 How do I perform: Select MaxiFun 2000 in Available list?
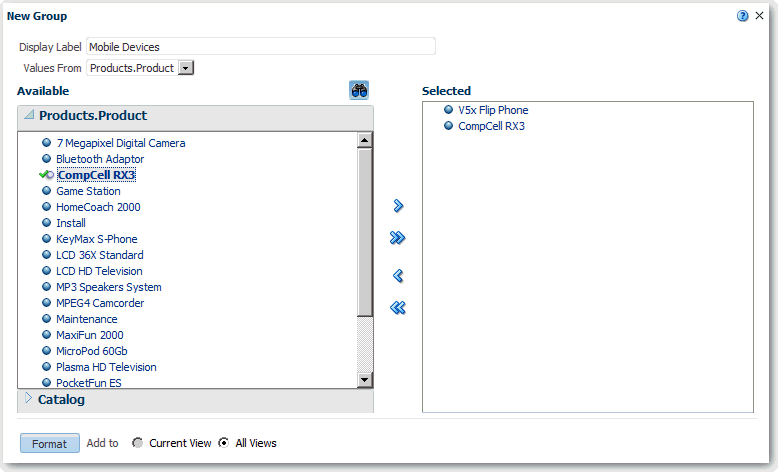pyautogui.click(x=90, y=335)
